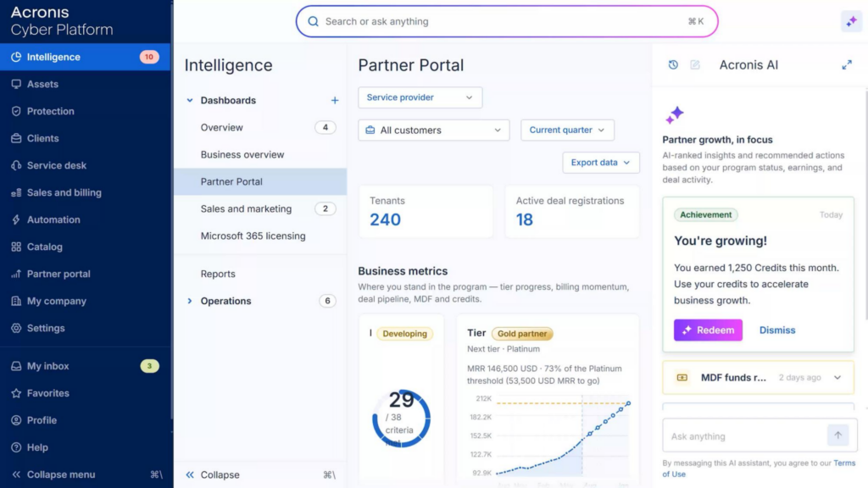
Task: Open chat history clock icon
Action: (672, 64)
